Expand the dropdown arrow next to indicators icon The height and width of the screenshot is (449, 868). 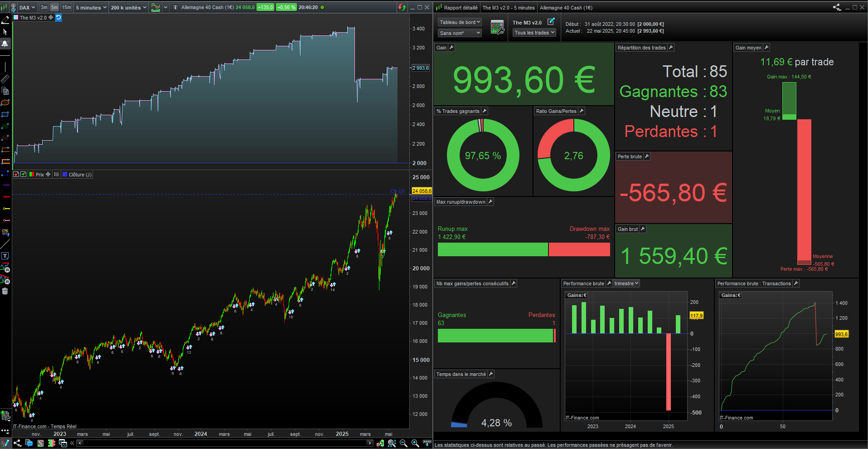tap(165, 7)
